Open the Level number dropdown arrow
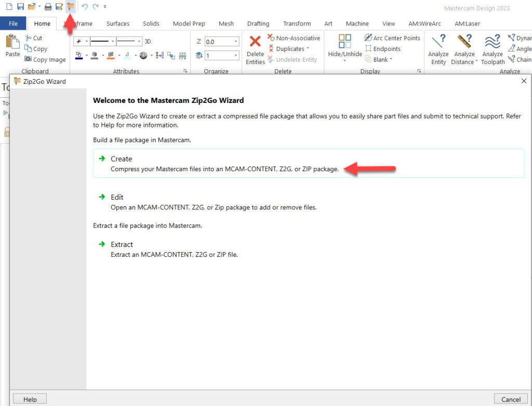The height and width of the screenshot is (406, 532). point(236,55)
